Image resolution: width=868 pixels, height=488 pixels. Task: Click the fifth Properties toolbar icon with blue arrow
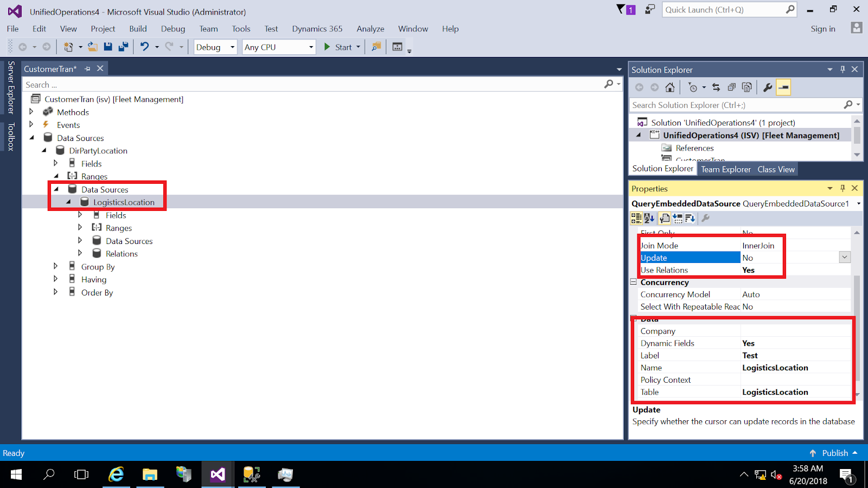690,219
